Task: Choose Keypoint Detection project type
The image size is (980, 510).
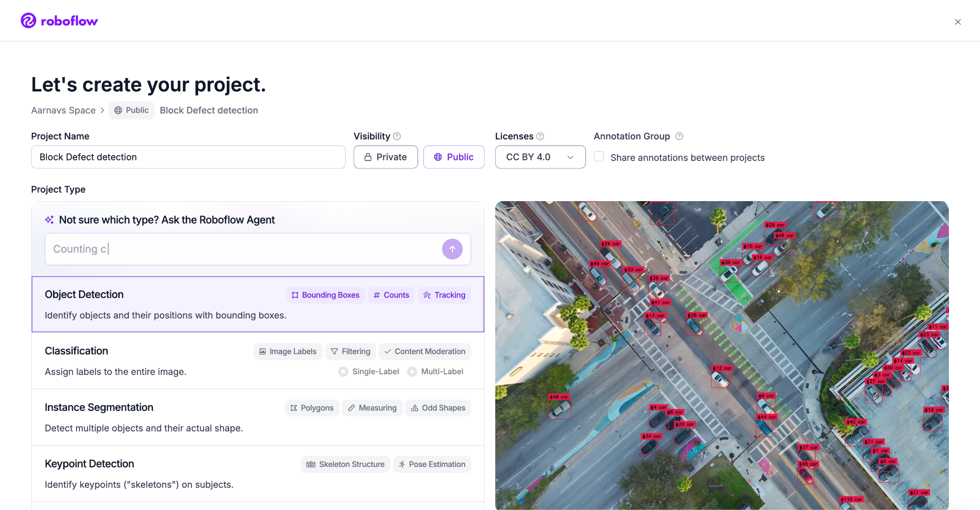Action: click(x=258, y=474)
